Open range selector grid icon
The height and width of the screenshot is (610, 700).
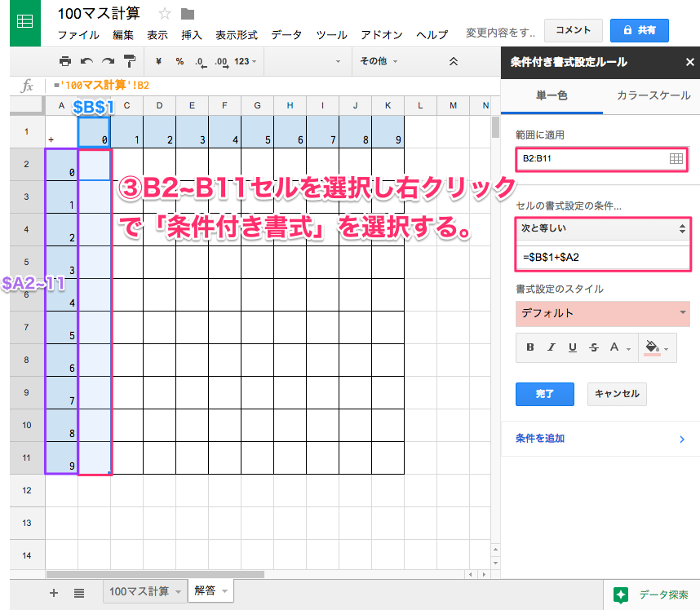click(676, 158)
